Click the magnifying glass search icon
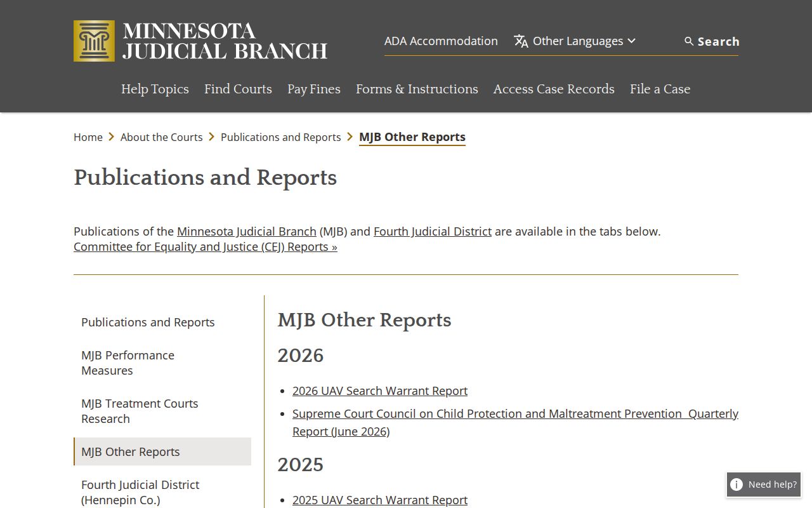Image resolution: width=812 pixels, height=508 pixels. (689, 41)
